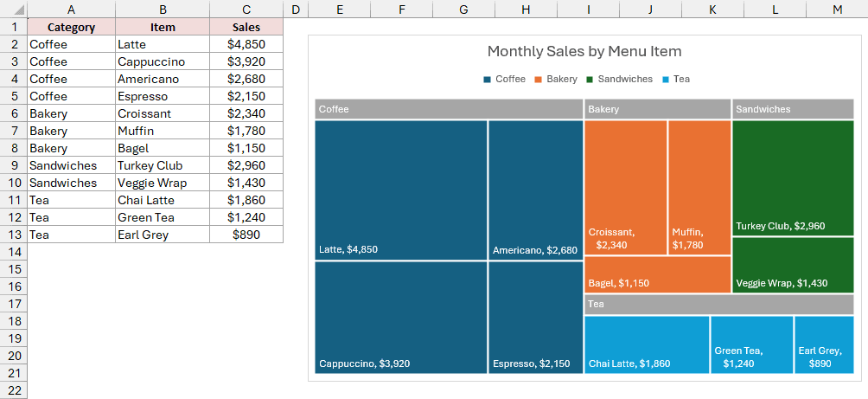Select the sales value $4,850
The width and height of the screenshot is (868, 399).
pyautogui.click(x=246, y=44)
